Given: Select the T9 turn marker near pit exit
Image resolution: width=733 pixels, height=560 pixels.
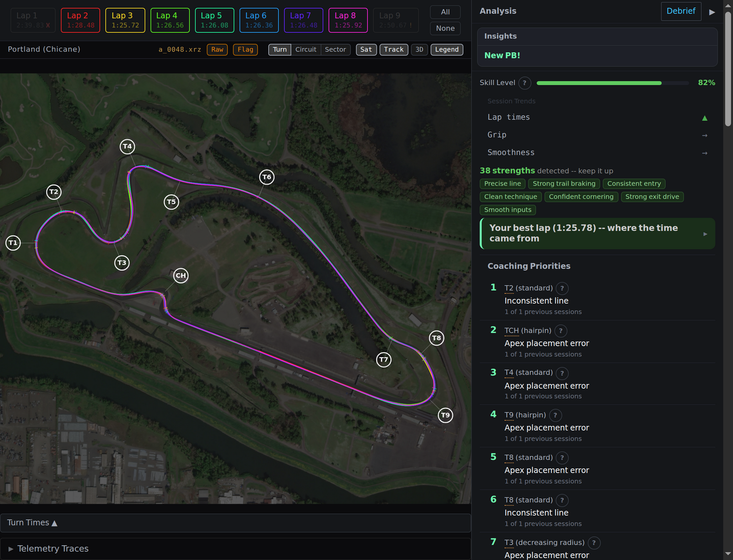Looking at the screenshot, I should 445,415.
